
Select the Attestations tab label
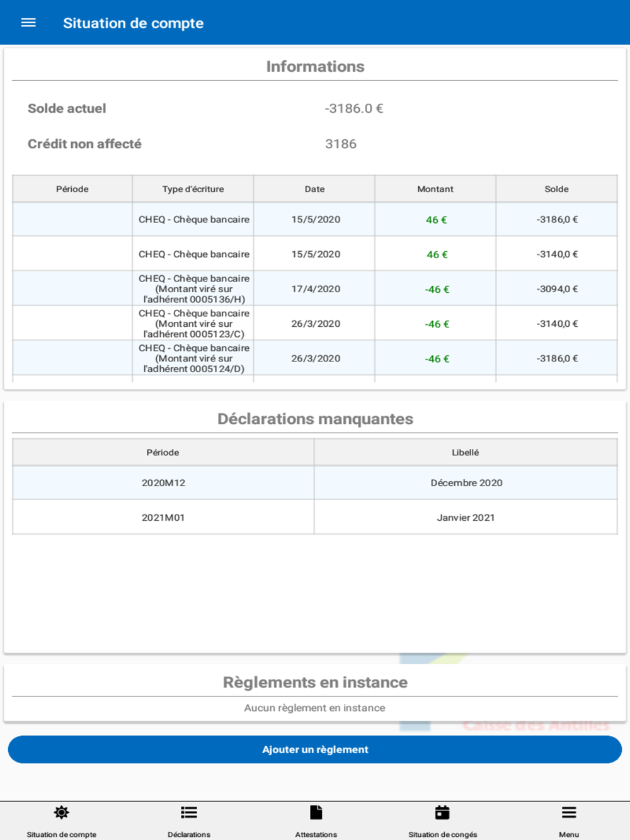(x=316, y=834)
